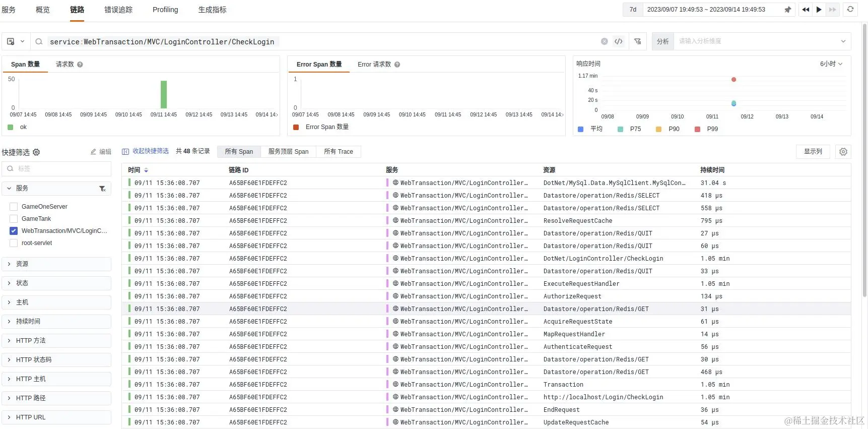Click the globe icon in the MapRequestHandler row

coord(396,334)
